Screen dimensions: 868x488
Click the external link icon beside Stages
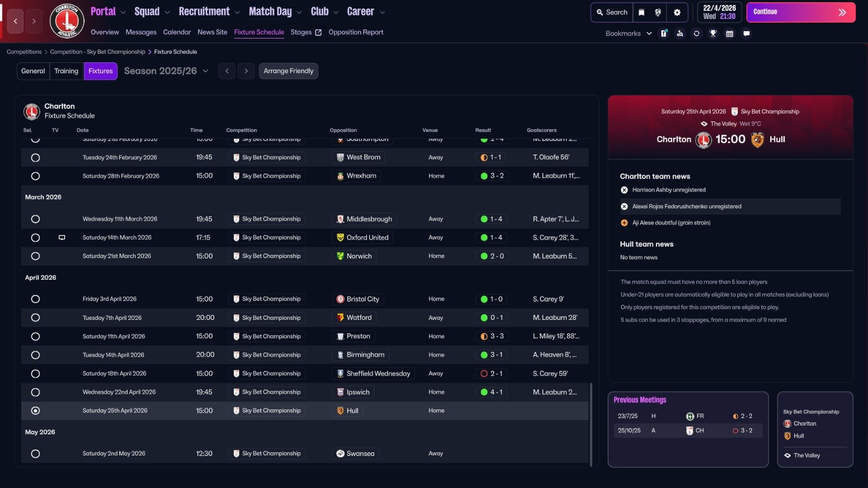point(318,33)
